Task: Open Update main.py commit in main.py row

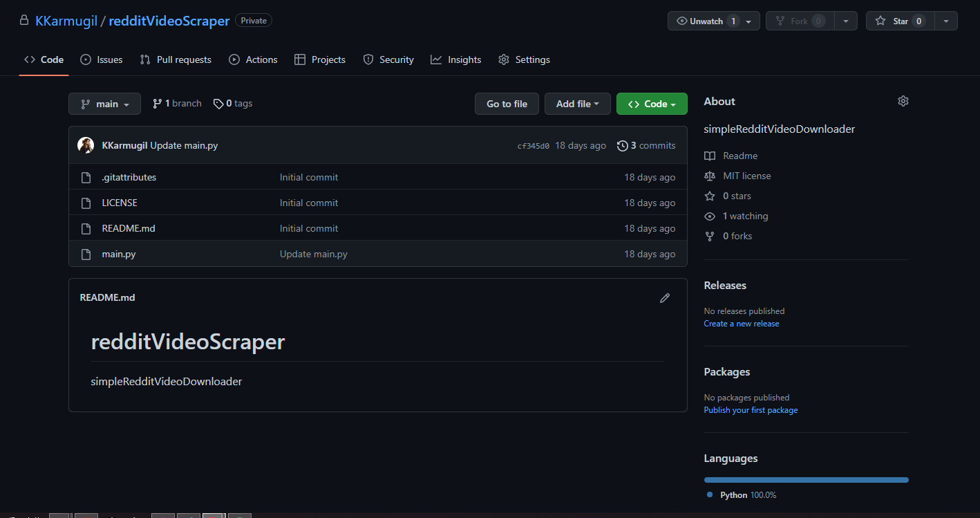Action: (x=314, y=255)
